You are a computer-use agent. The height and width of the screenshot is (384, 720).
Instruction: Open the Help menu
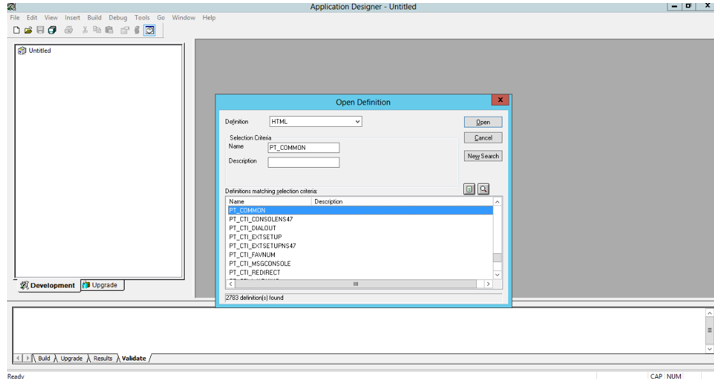click(x=209, y=17)
